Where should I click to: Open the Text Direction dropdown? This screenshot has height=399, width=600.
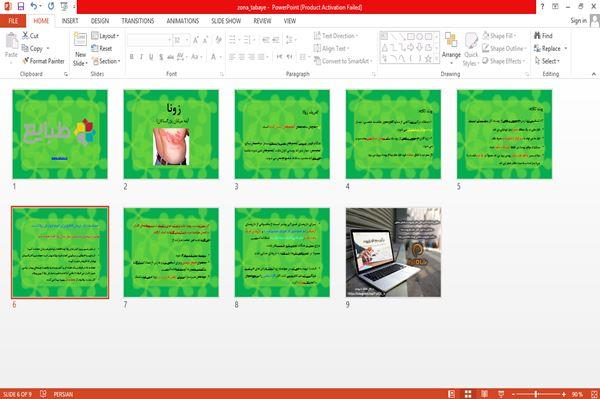pyautogui.click(x=336, y=36)
